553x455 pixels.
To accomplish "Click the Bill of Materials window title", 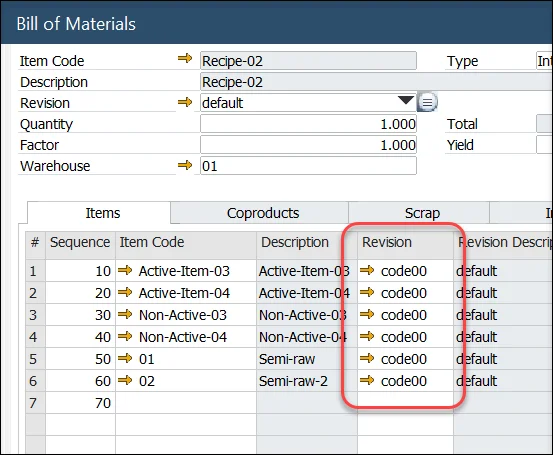I will (76, 24).
